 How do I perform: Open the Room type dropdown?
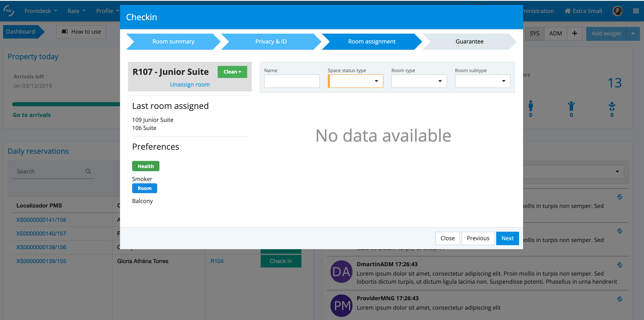[x=419, y=81]
